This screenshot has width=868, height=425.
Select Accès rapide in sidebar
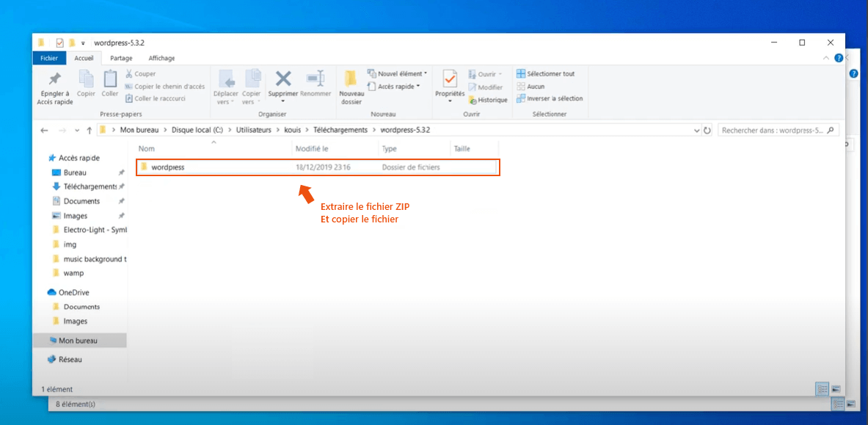click(74, 158)
